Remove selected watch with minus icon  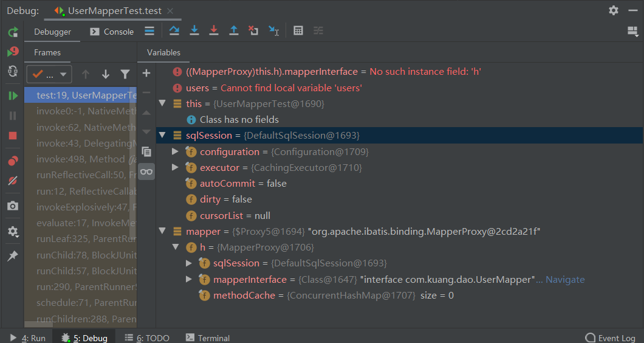(x=146, y=92)
